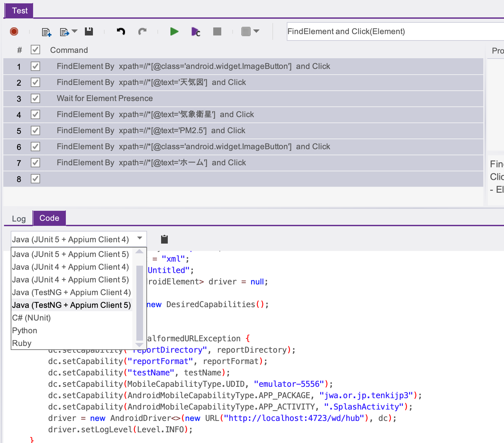
Task: Select the first ImageButton command in row 1
Action: [x=243, y=66]
